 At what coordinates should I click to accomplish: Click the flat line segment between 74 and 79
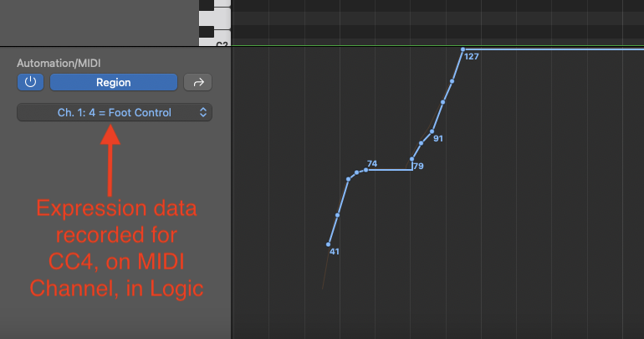click(x=389, y=170)
